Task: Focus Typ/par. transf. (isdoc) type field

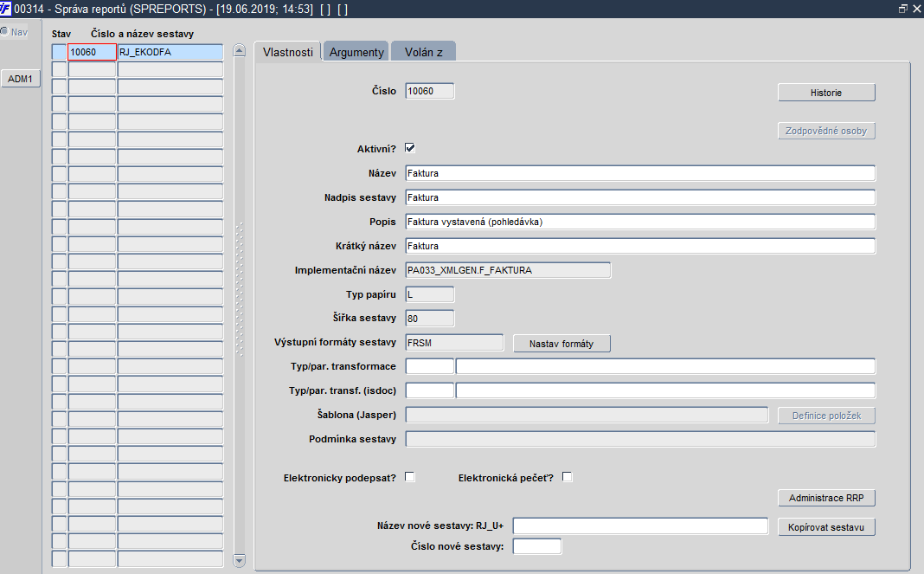Action: tap(430, 390)
